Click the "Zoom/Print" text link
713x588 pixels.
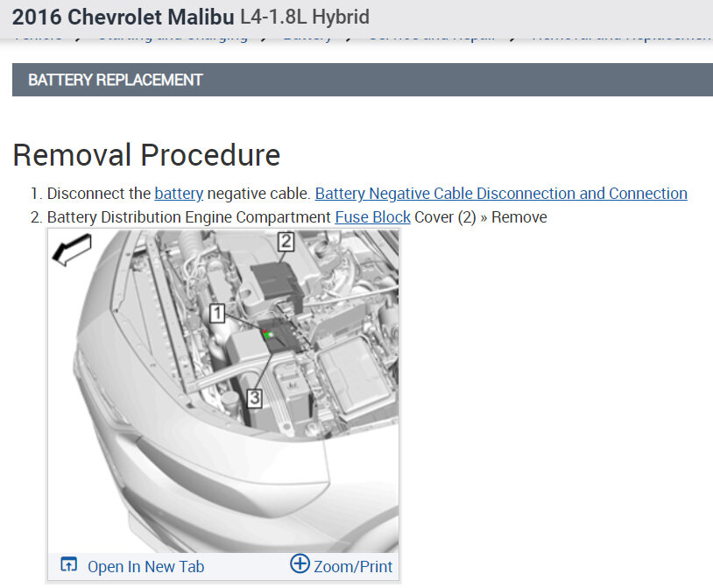tap(353, 567)
